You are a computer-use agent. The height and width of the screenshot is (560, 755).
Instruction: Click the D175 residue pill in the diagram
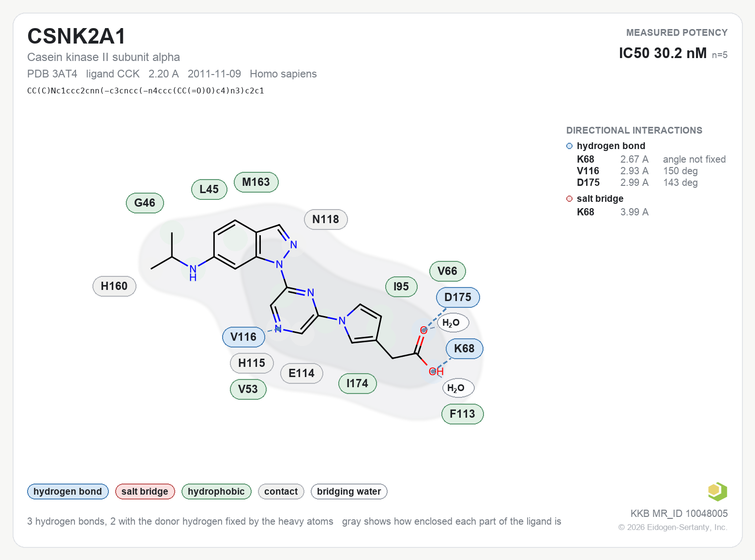pos(458,297)
